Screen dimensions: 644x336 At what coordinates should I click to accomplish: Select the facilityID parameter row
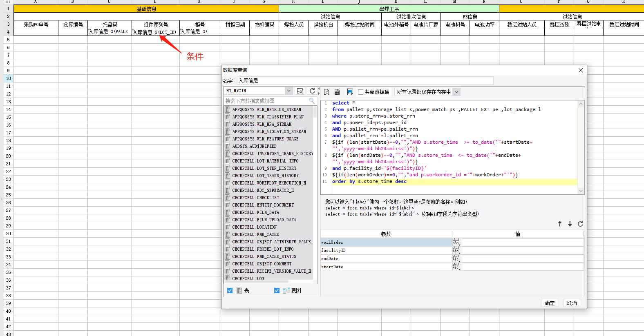(386, 250)
